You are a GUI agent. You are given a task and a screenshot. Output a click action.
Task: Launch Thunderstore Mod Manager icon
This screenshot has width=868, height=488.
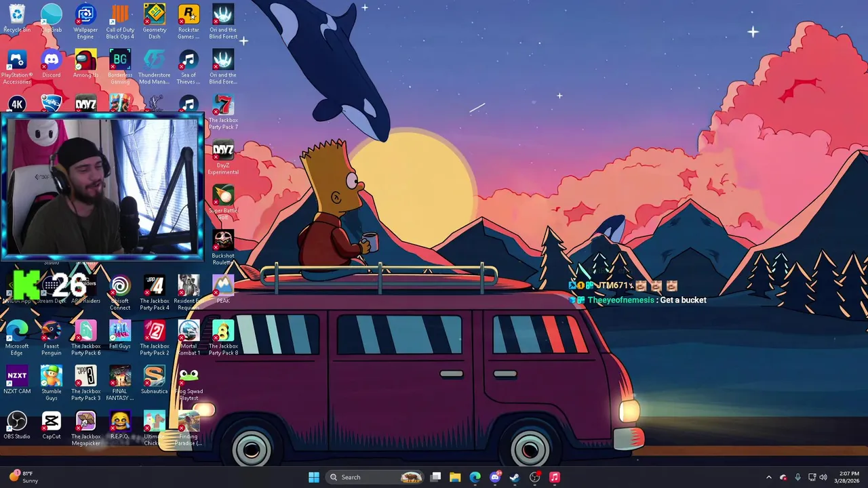154,68
